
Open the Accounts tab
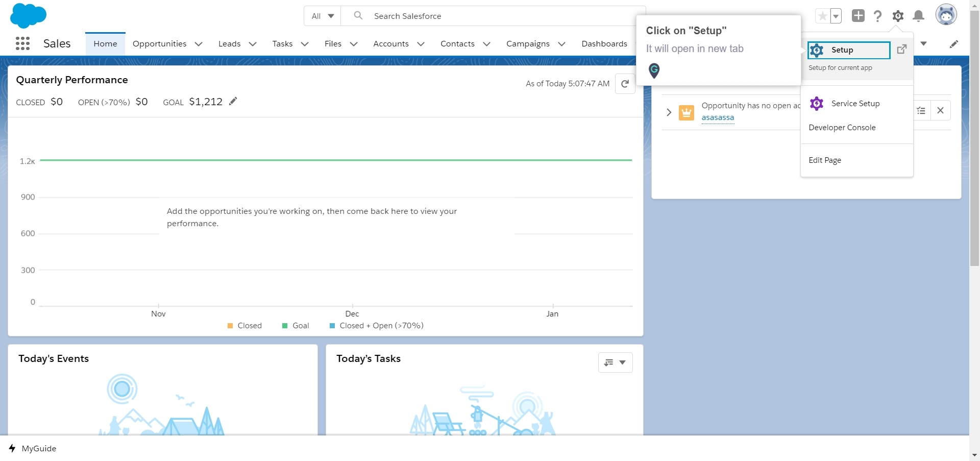pos(391,44)
